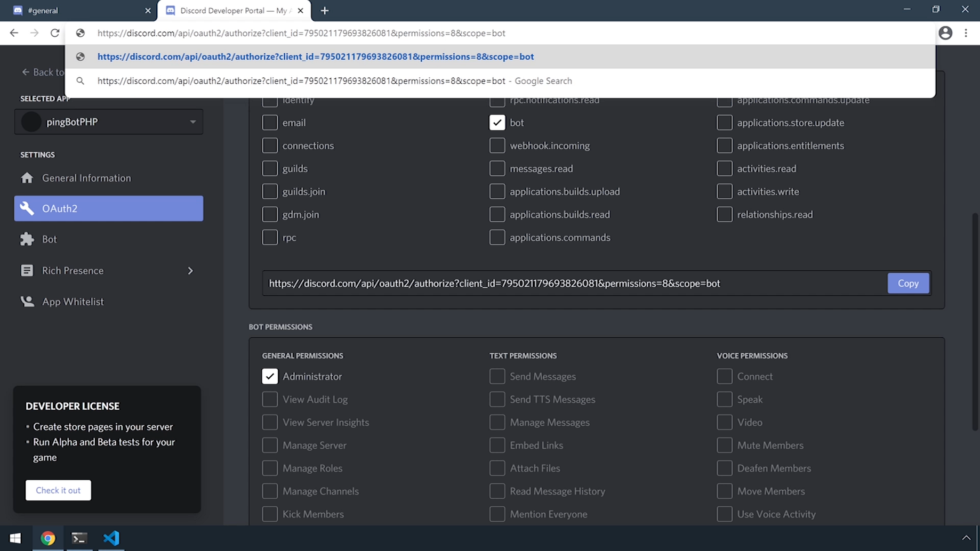The width and height of the screenshot is (980, 551).
Task: Enable the Embed Links permission
Action: pos(497,445)
